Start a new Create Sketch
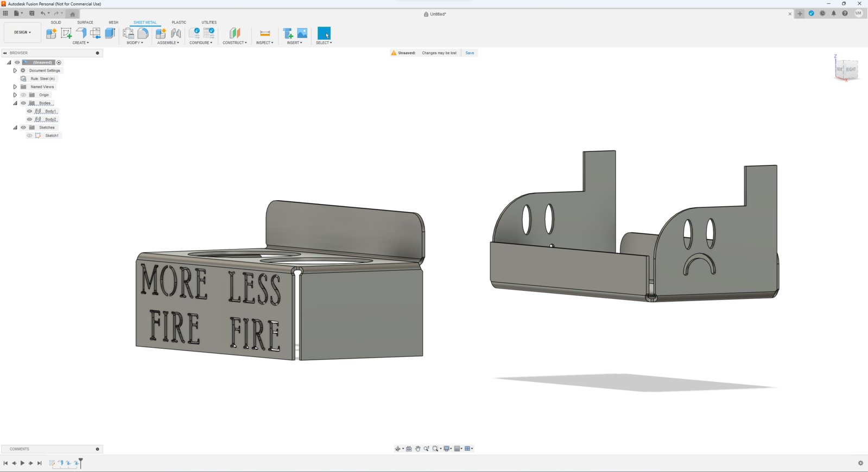Screen dimensions: 868x472 pos(66,33)
